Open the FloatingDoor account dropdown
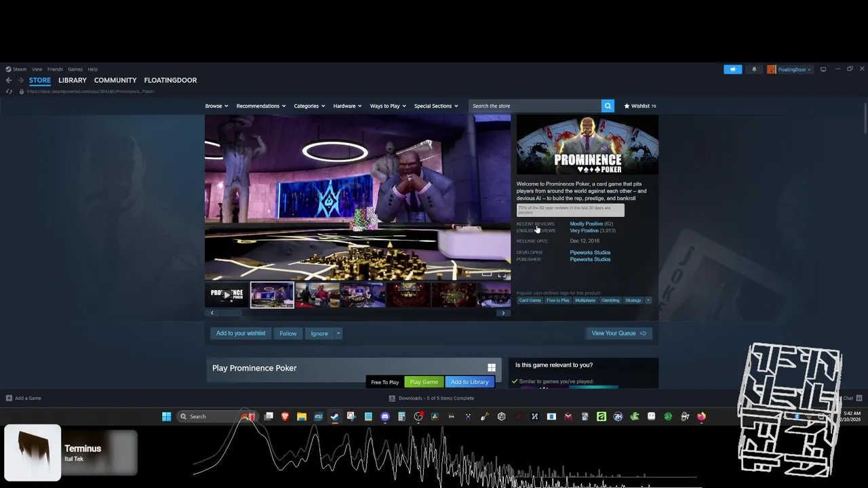Viewport: 868px width, 488px height. tap(794, 69)
